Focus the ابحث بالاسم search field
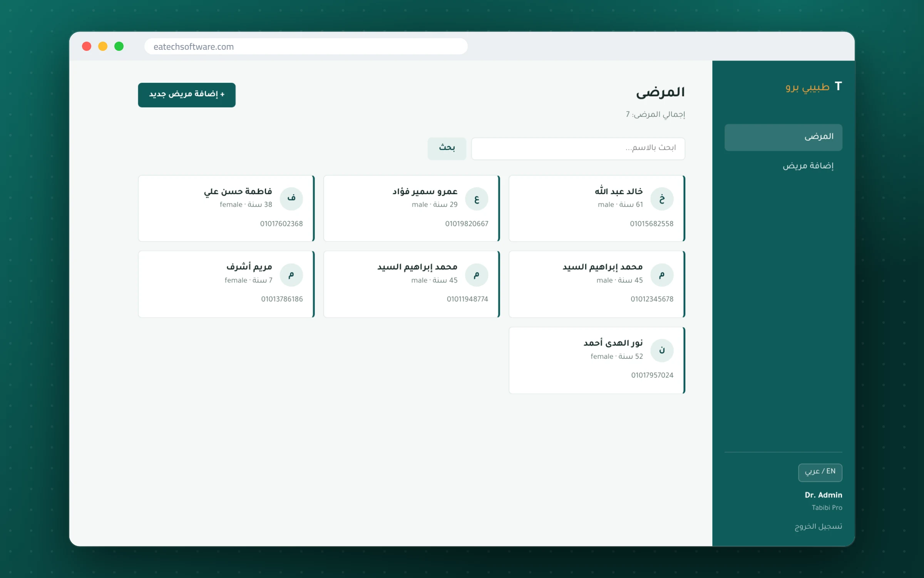Image resolution: width=924 pixels, height=578 pixels. tap(578, 148)
